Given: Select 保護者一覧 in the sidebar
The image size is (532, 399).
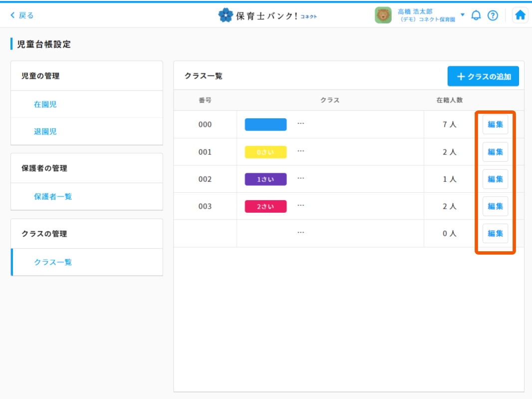Looking at the screenshot, I should [53, 196].
